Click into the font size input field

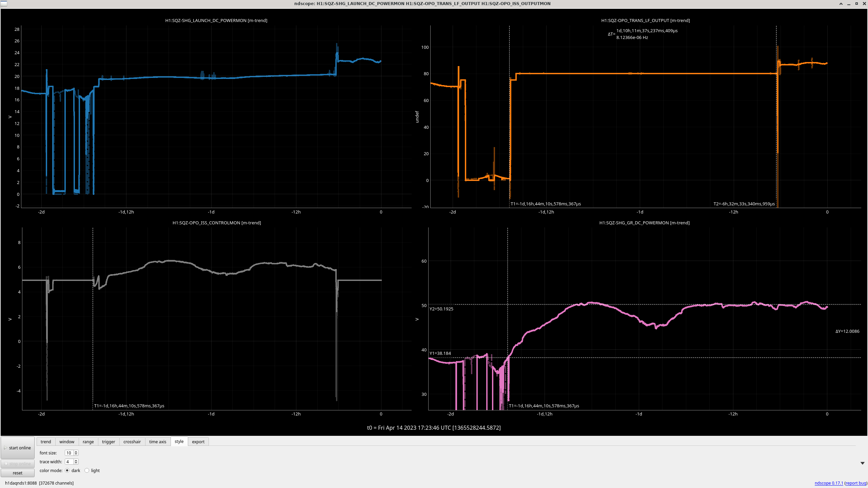coord(69,453)
